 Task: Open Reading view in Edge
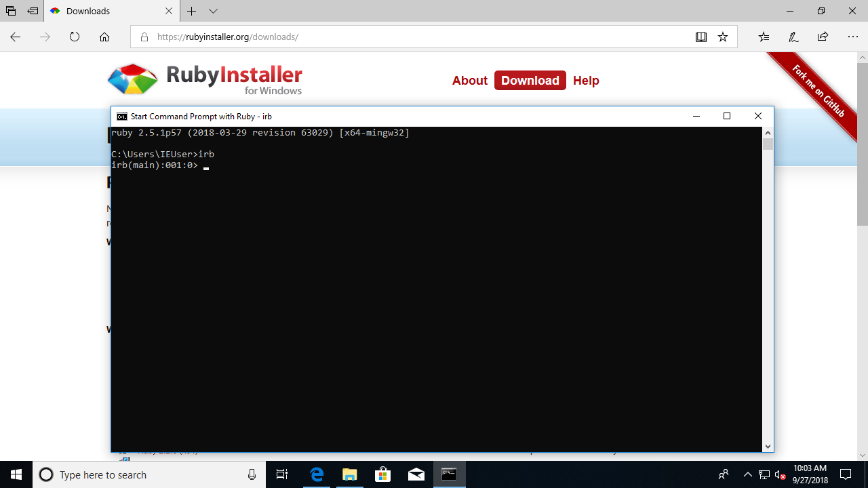tap(701, 37)
